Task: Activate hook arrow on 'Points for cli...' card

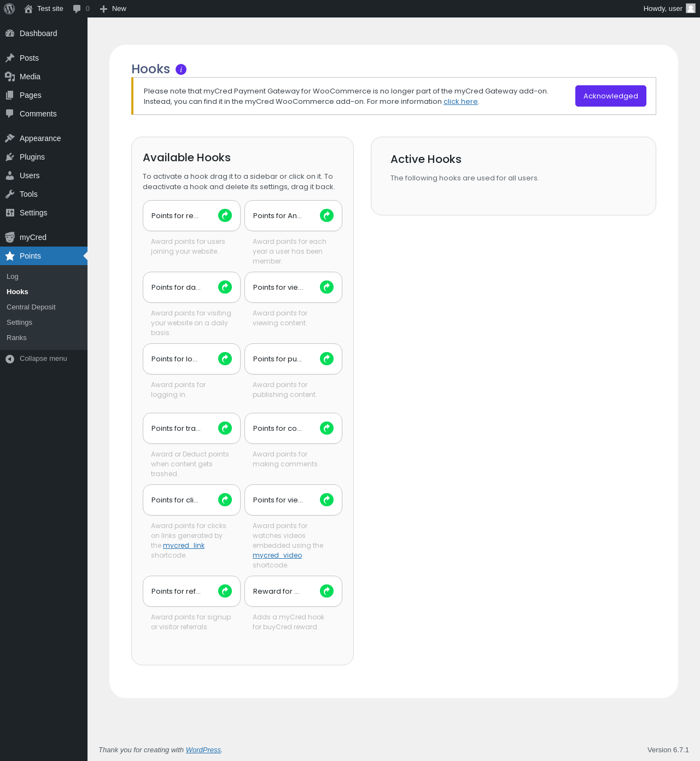Action: pyautogui.click(x=225, y=500)
